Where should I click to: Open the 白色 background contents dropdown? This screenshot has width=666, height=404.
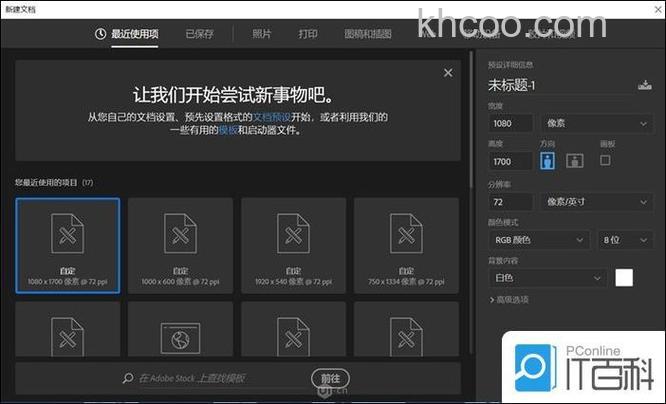coord(548,278)
